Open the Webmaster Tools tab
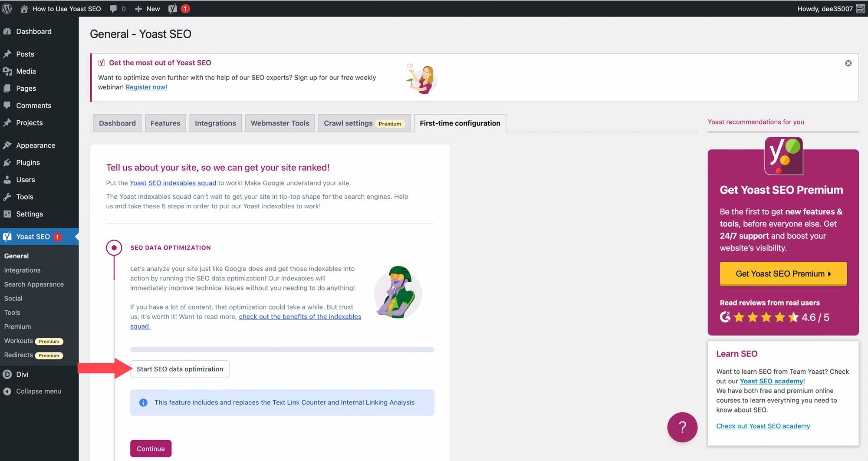The width and height of the screenshot is (868, 461). pyautogui.click(x=279, y=123)
